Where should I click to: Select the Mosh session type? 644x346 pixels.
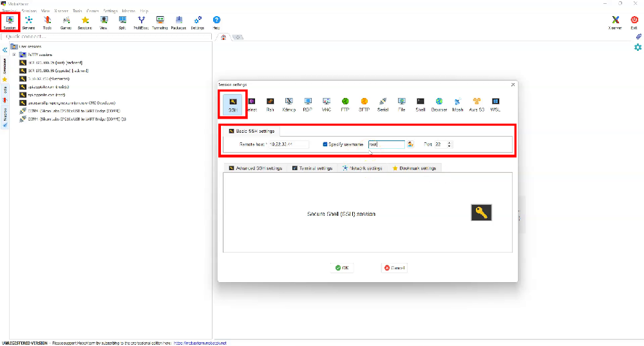pyautogui.click(x=457, y=105)
